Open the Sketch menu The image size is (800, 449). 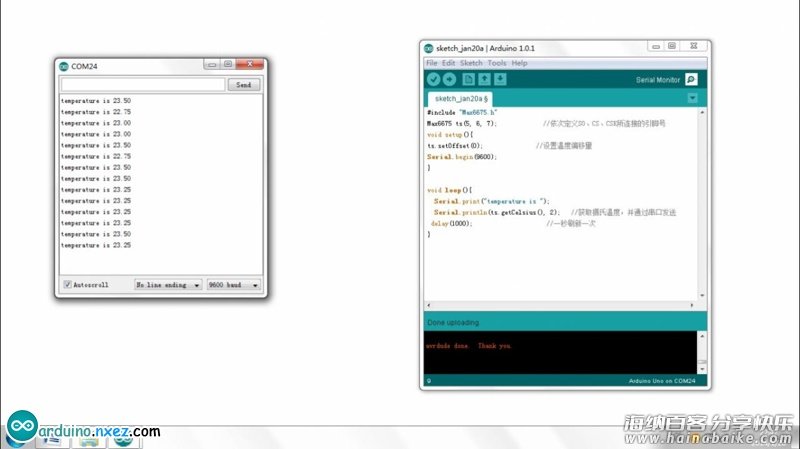click(x=471, y=63)
